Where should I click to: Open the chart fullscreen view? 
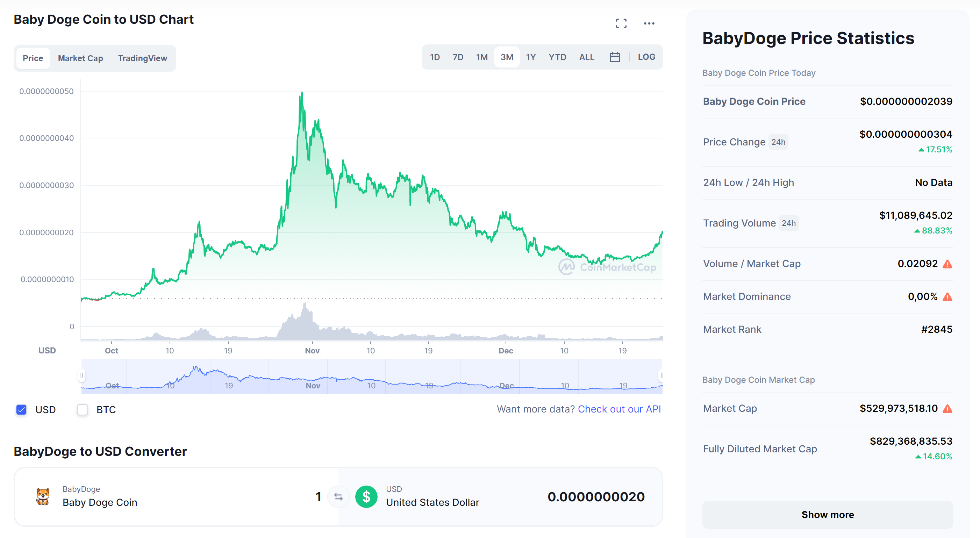click(621, 23)
